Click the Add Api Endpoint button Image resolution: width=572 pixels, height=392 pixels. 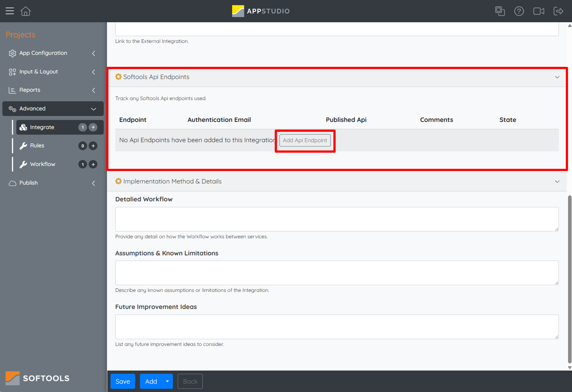pyautogui.click(x=305, y=140)
